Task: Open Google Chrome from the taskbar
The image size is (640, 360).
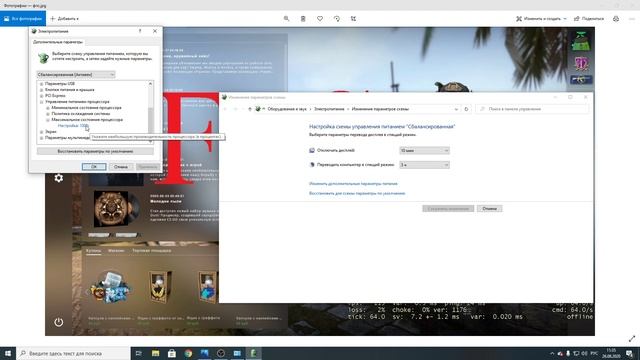Action: click(188, 353)
